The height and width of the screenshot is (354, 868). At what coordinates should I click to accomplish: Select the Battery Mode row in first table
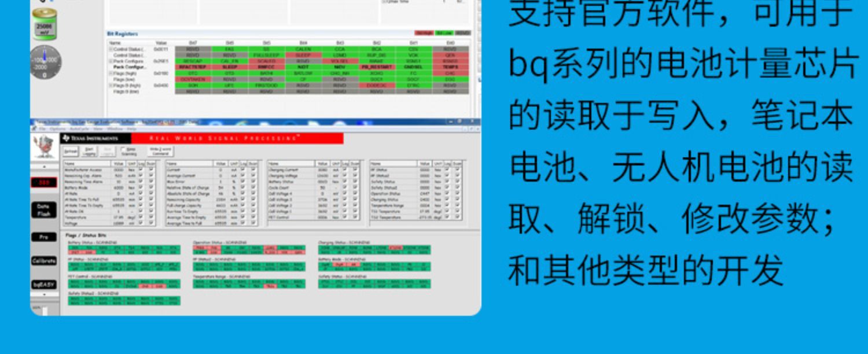click(x=109, y=187)
